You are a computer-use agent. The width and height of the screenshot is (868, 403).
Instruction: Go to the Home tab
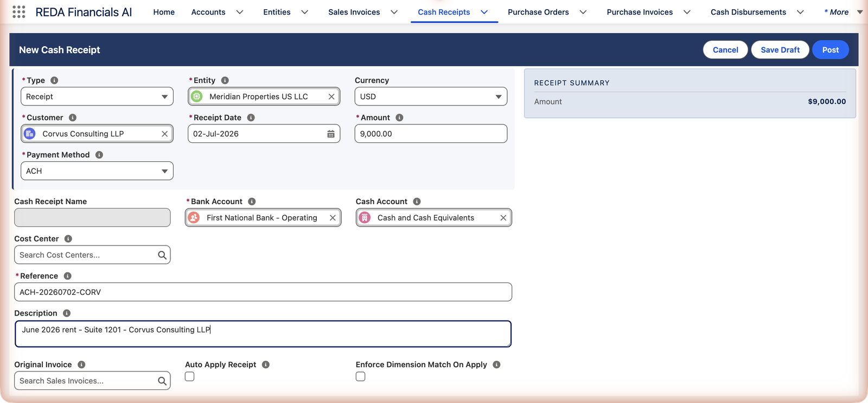point(164,12)
